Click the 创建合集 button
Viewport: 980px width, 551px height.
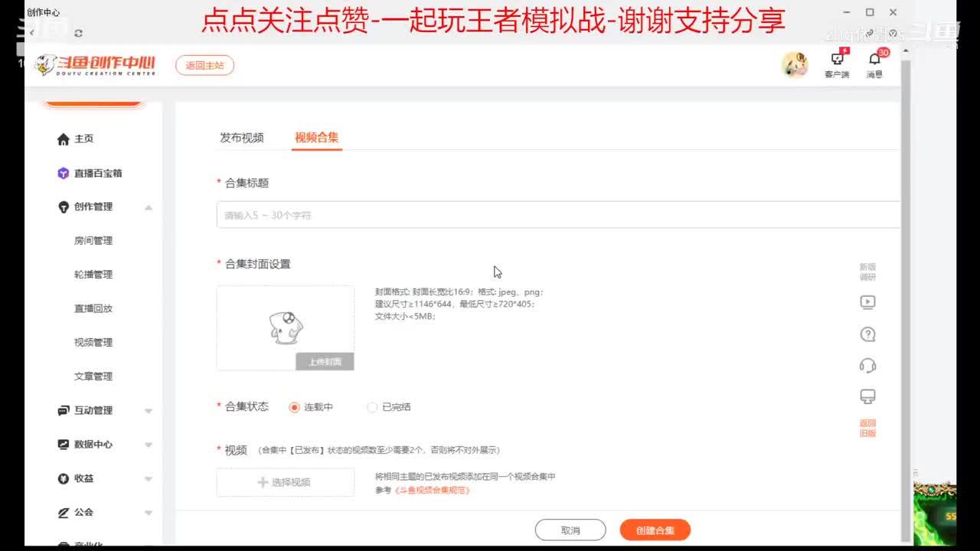[x=655, y=530]
